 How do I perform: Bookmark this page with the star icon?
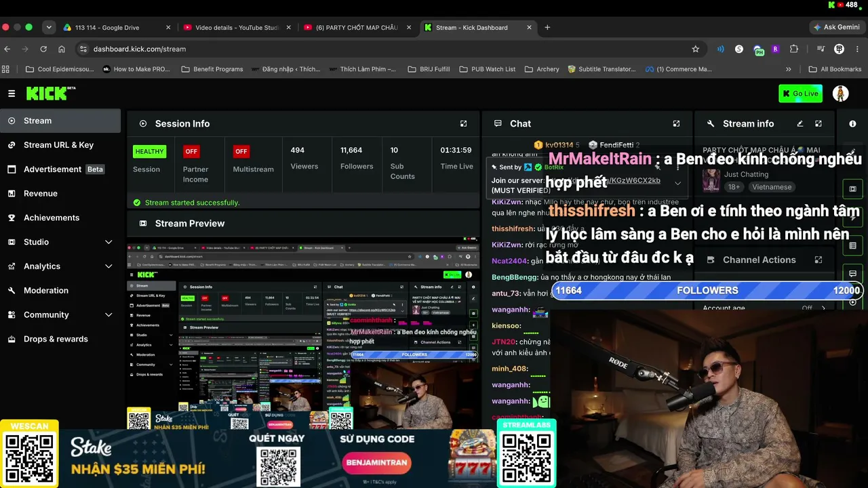(695, 49)
